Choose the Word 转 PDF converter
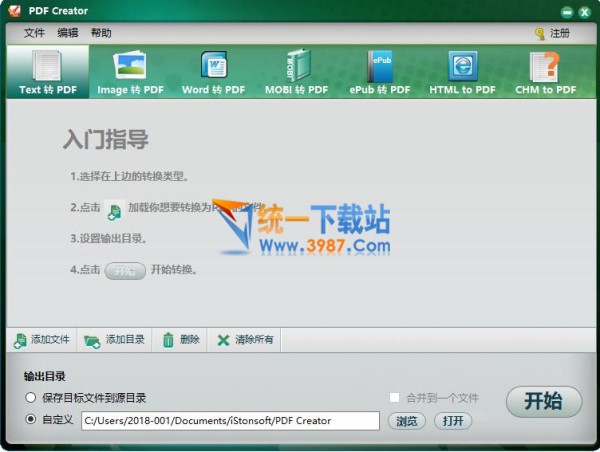 coord(213,70)
